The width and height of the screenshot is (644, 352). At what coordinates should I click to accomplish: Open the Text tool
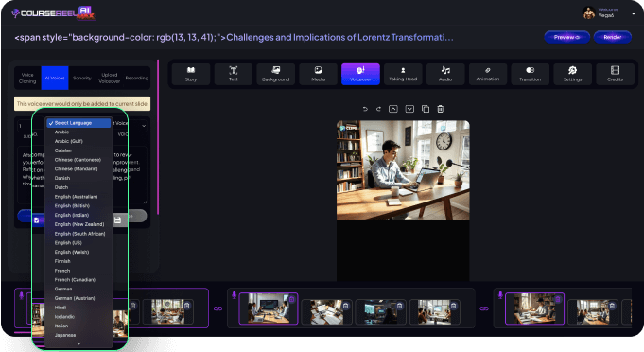pos(234,74)
